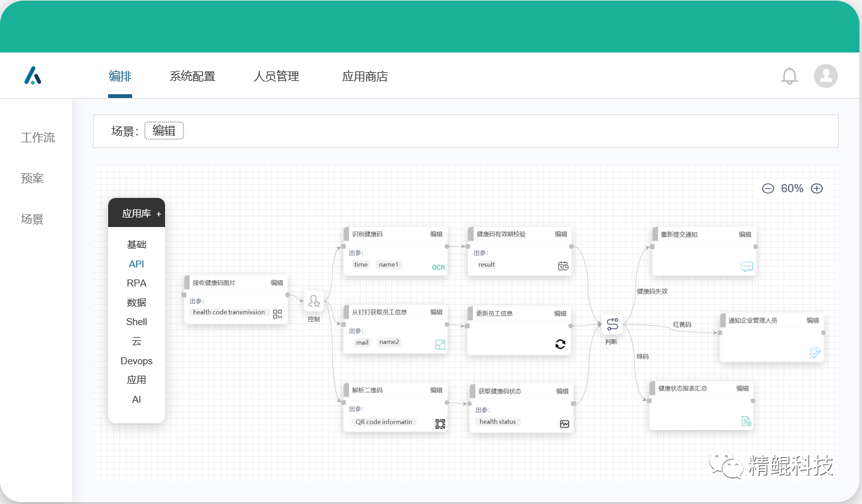Screen dimensions: 862x504
Task: Select the 判断 branching node icon
Action: click(612, 323)
